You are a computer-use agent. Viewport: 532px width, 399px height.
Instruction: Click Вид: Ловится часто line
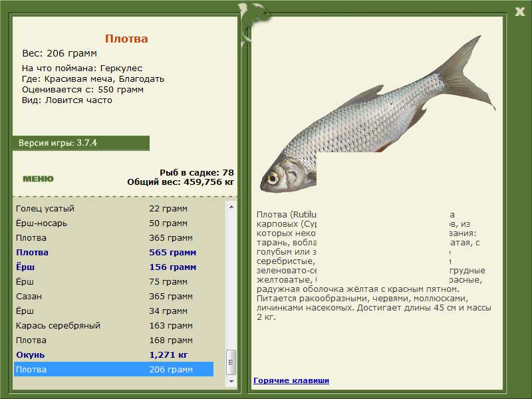[x=67, y=100]
